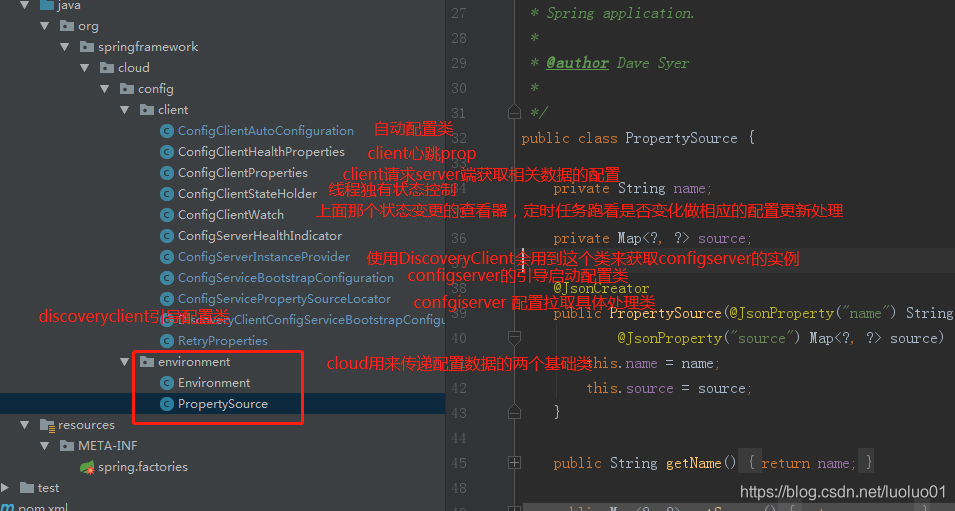Fold constructor at line 40 gutter

(x=514, y=337)
